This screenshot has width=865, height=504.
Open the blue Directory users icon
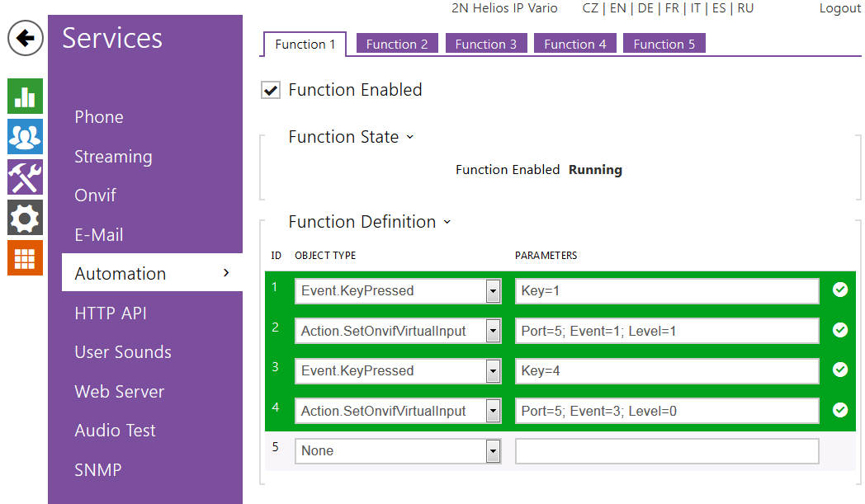[25, 137]
